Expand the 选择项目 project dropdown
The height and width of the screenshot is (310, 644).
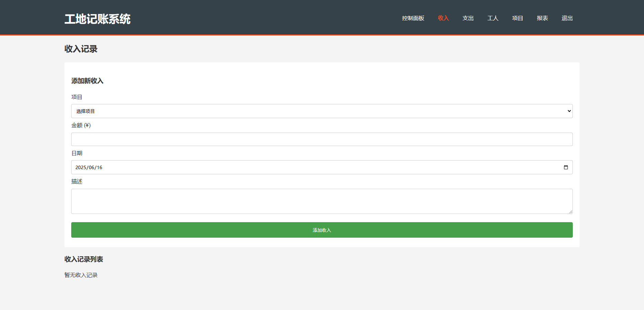pyautogui.click(x=322, y=111)
